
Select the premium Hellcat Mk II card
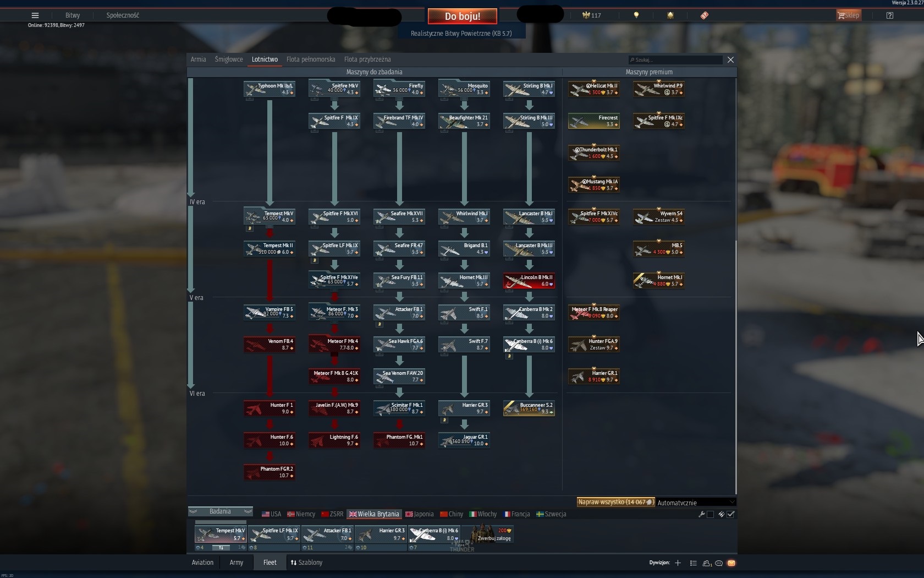tap(594, 89)
